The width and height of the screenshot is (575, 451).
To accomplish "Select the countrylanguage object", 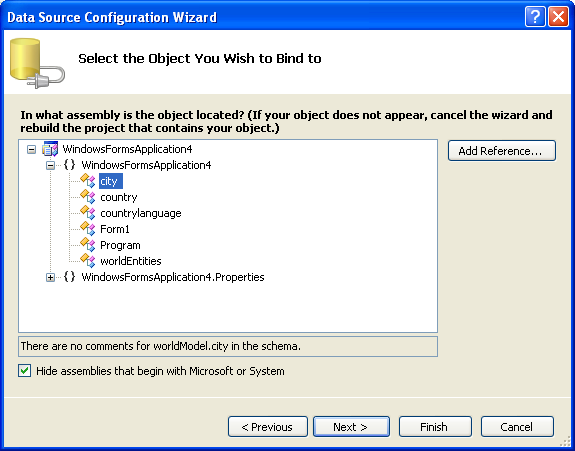I will [x=141, y=213].
